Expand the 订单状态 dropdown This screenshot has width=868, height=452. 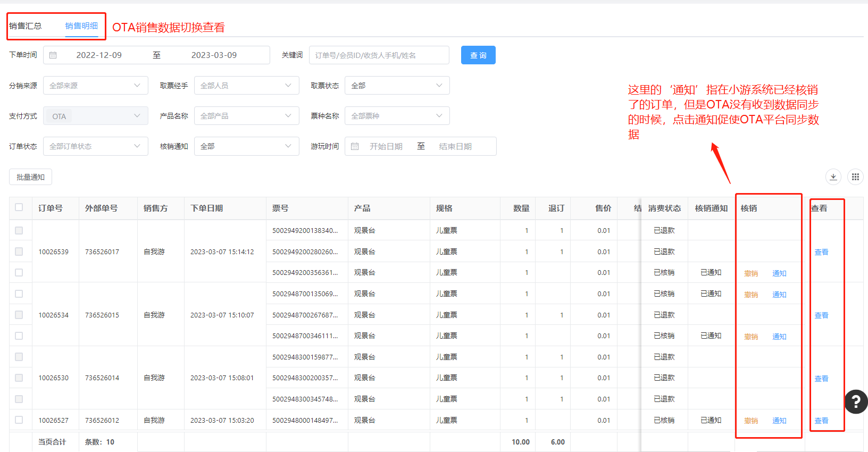coord(96,146)
